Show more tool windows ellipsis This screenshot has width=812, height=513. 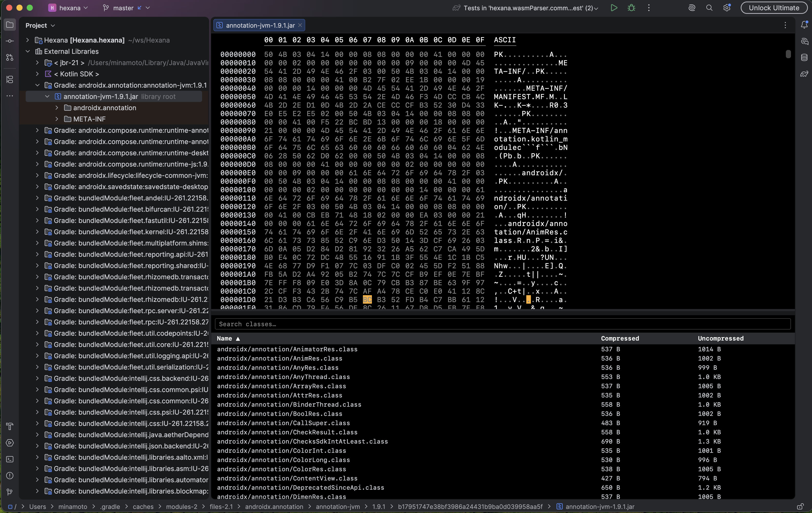10,96
